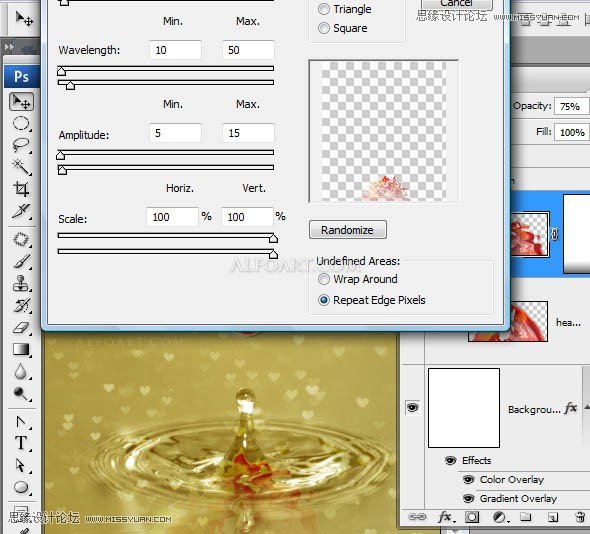This screenshot has width=590, height=534.
Task: Click the Wavelength minimum slider handle
Action: tap(61, 71)
